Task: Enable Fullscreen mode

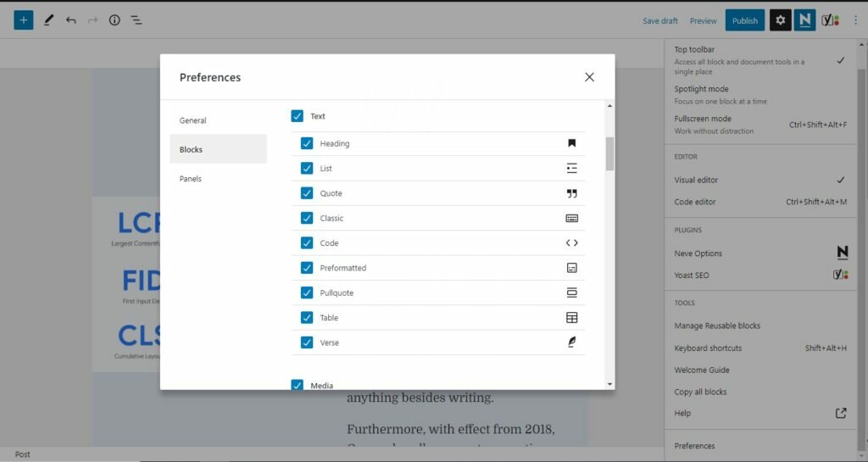Action: tap(760, 125)
